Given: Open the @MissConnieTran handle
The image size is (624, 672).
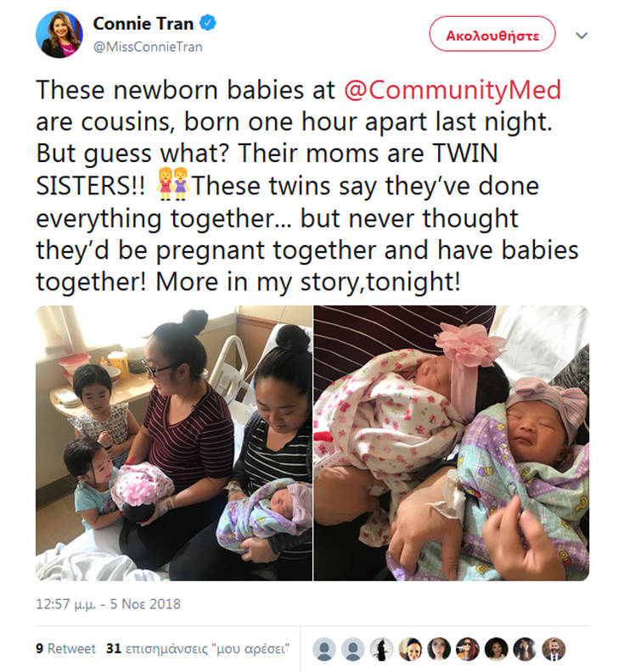Looking at the screenshot, I should coord(148,47).
